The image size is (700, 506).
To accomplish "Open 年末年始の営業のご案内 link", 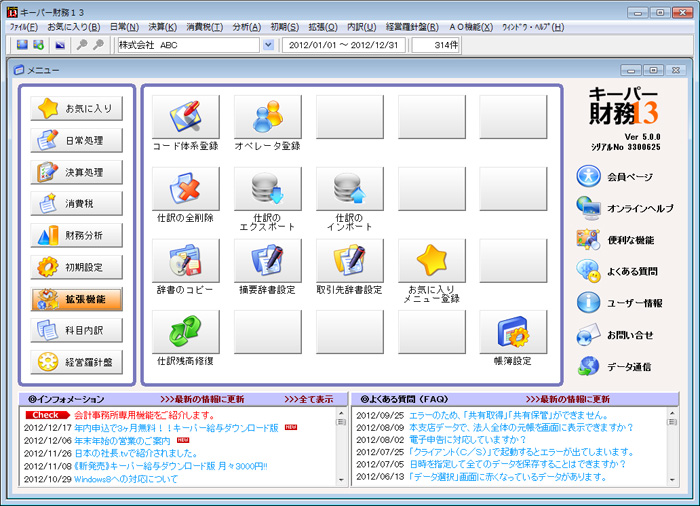I will click(x=122, y=441).
